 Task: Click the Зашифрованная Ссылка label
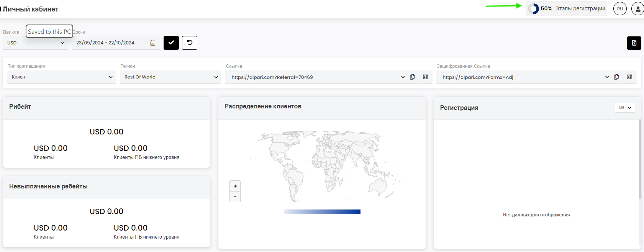(463, 66)
